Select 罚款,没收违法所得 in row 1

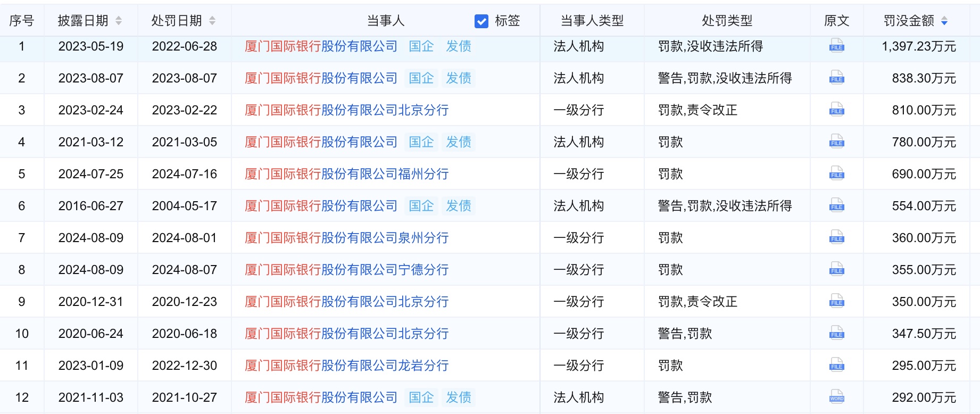[710, 46]
